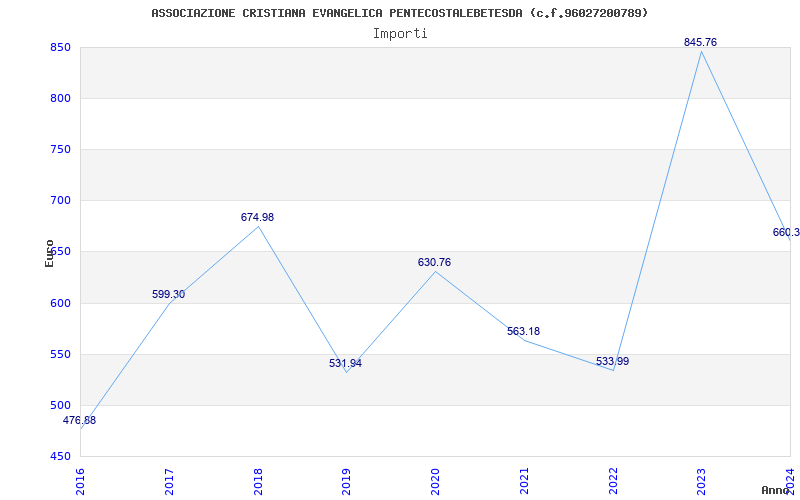The height and width of the screenshot is (500, 800).
Task: Select the 599.30 data label
Action: (168, 294)
